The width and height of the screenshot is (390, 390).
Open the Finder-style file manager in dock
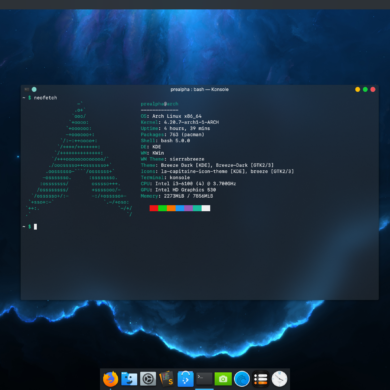[x=129, y=379]
